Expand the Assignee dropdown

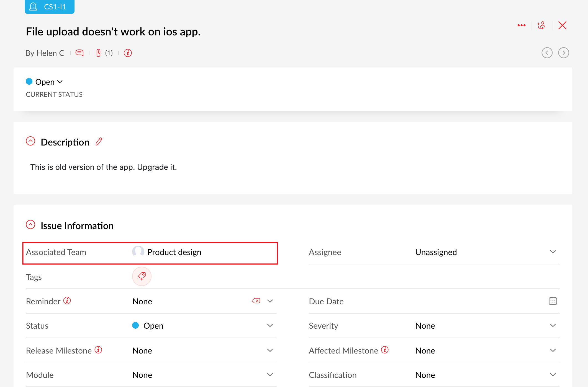[553, 252]
